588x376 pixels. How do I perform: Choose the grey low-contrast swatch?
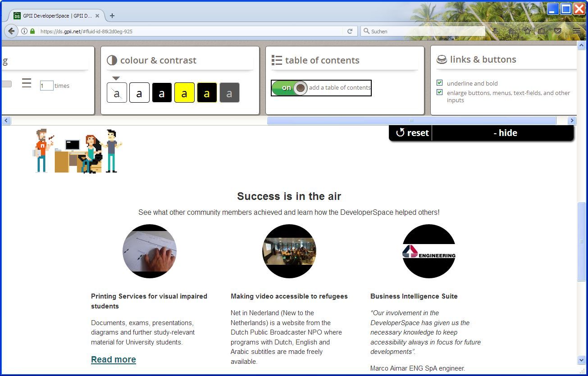tap(229, 93)
